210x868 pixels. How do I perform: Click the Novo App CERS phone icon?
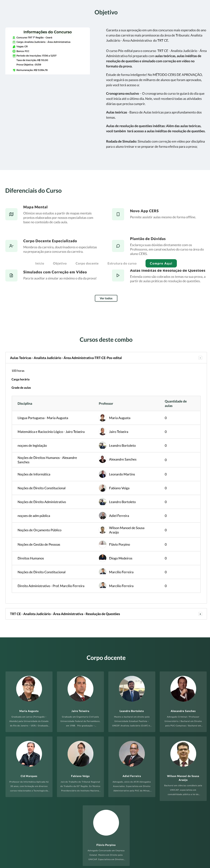(x=118, y=214)
